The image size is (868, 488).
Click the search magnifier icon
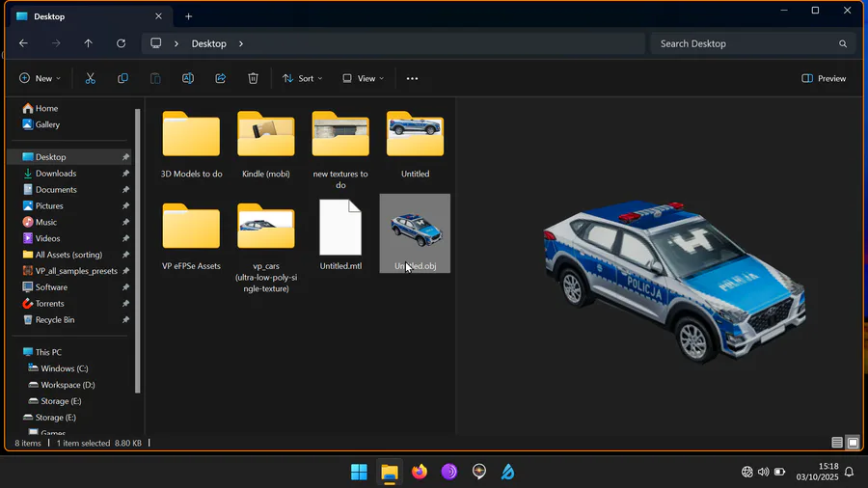(843, 43)
